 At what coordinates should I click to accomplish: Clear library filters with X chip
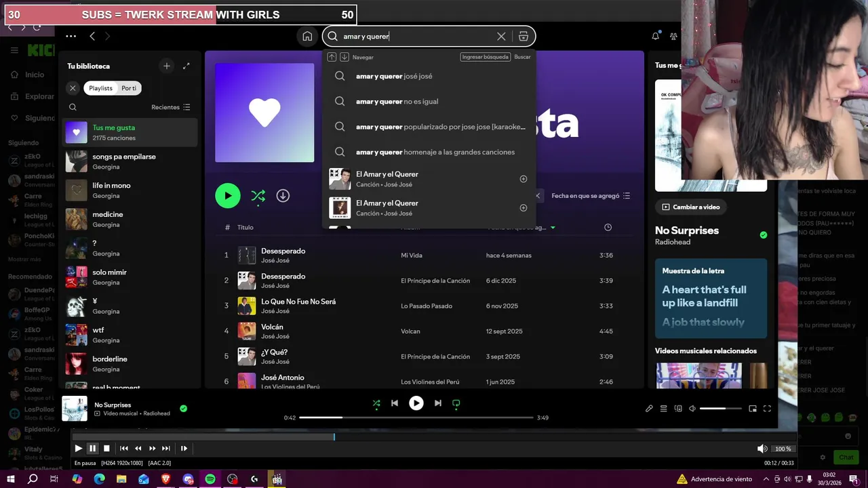tap(73, 88)
